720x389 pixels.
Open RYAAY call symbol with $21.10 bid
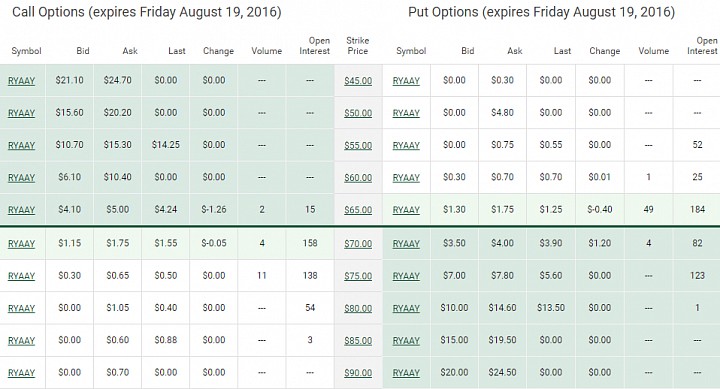tap(21, 81)
